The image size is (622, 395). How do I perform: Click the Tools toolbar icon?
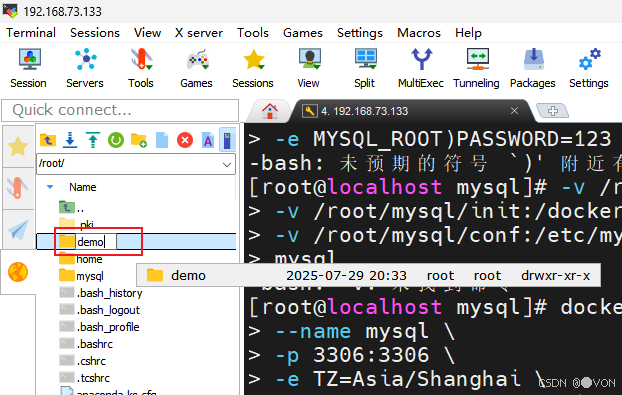click(141, 68)
